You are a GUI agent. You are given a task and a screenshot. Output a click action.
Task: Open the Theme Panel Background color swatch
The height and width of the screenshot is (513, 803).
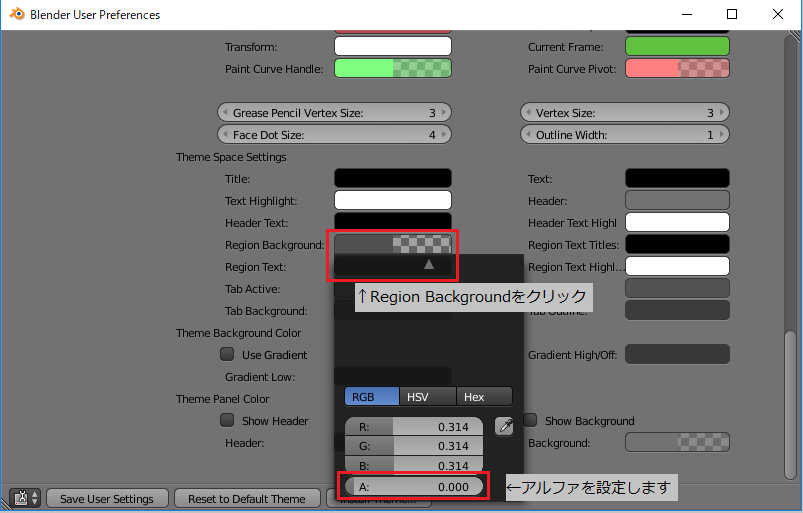tap(677, 443)
